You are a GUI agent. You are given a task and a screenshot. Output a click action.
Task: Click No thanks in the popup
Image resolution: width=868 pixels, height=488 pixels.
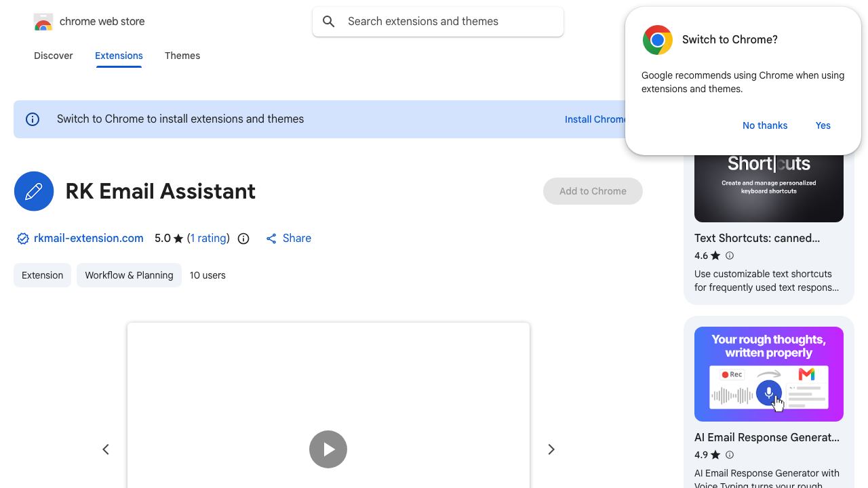point(765,125)
